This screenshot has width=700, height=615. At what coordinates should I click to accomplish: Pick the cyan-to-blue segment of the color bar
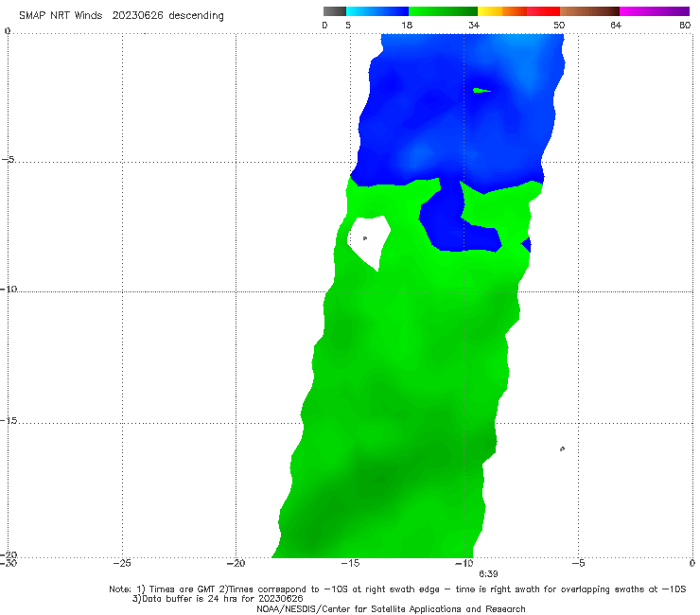377,11
